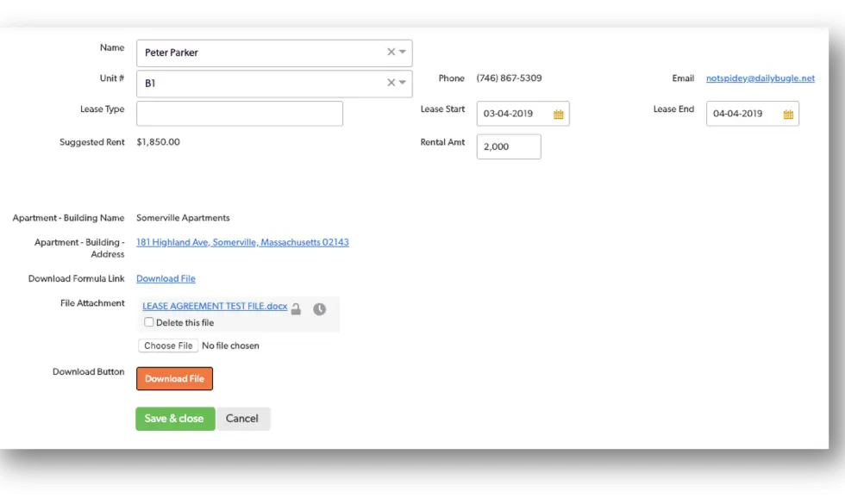Click the Download File formula link
This screenshot has height=504, width=845.
(x=166, y=278)
